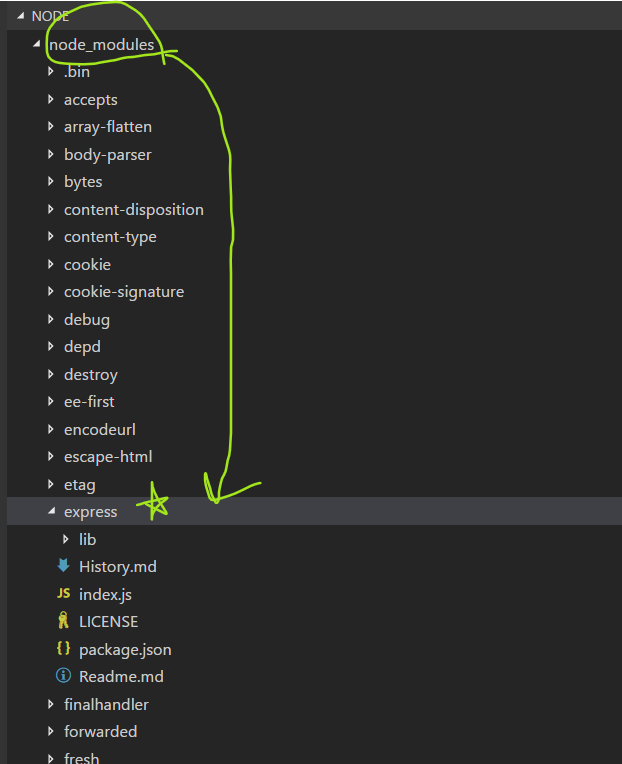This screenshot has width=622, height=764.
Task: Open the Readme.md file
Action: point(121,676)
